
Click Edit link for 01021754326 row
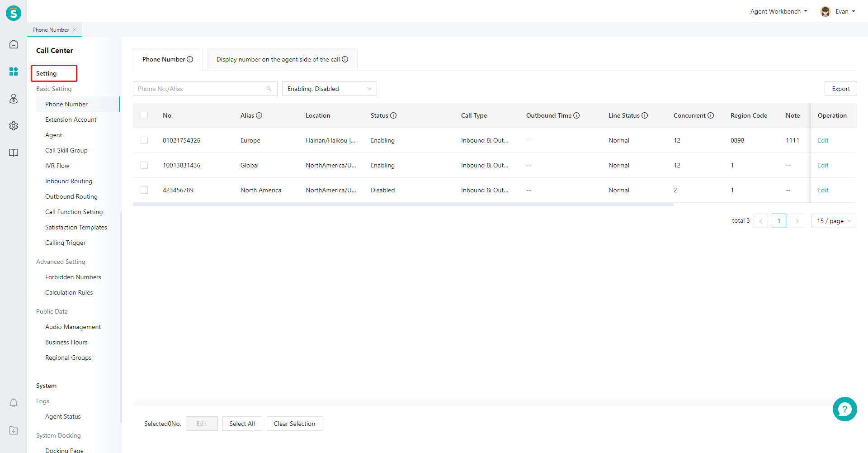(x=823, y=140)
